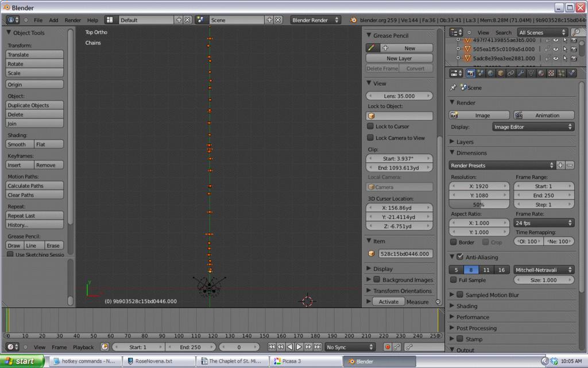The width and height of the screenshot is (588, 368).
Task: Jump to the last frame in the timeline
Action: click(317, 347)
